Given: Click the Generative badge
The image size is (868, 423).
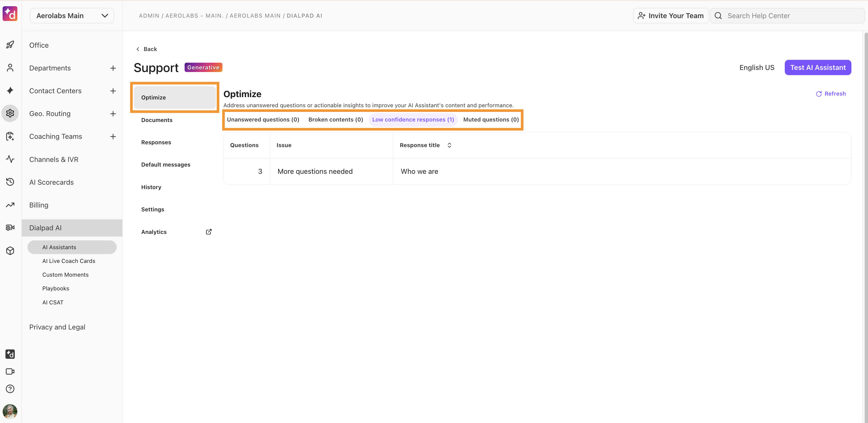Looking at the screenshot, I should point(203,67).
